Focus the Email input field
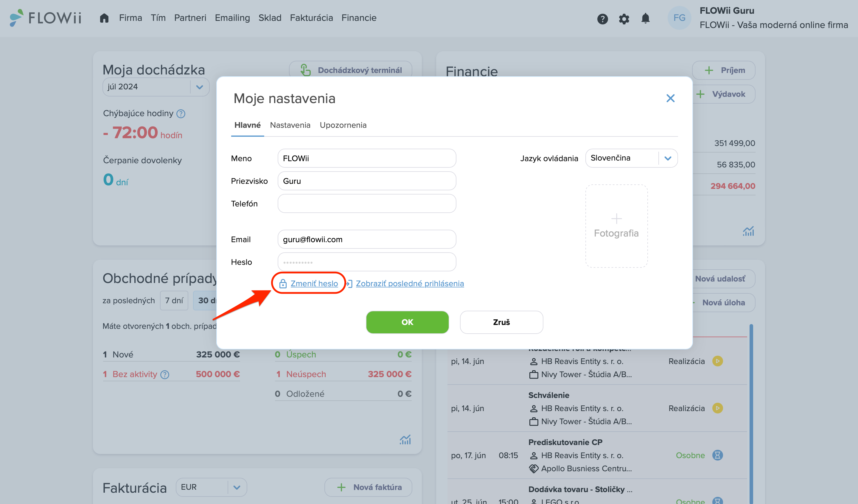 (367, 239)
